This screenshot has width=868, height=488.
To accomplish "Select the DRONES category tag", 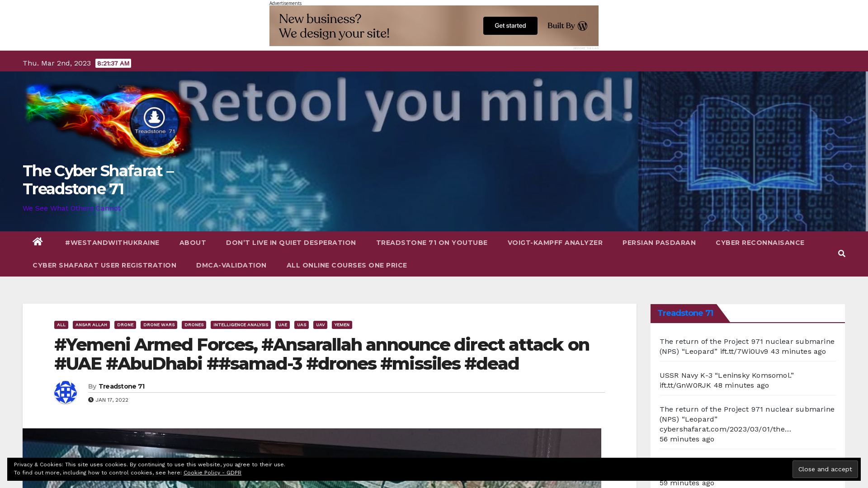I will point(194,325).
